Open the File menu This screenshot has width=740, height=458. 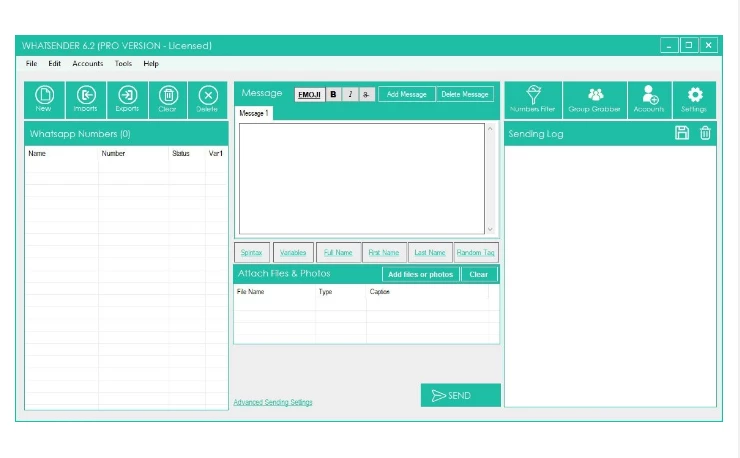32,63
